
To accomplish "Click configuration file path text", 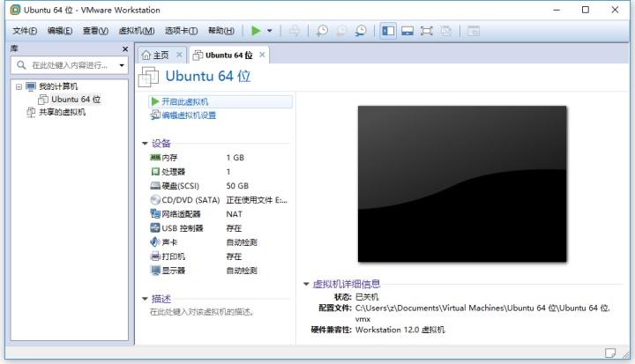I will [482, 314].
